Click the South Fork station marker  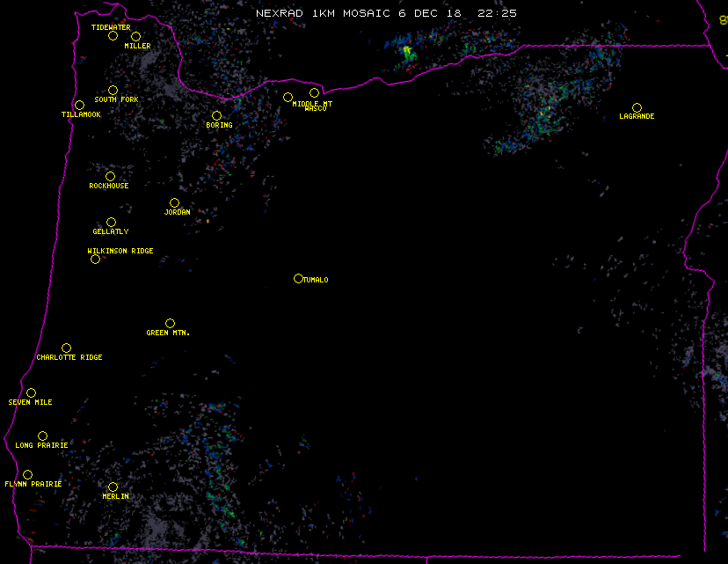coord(113,90)
